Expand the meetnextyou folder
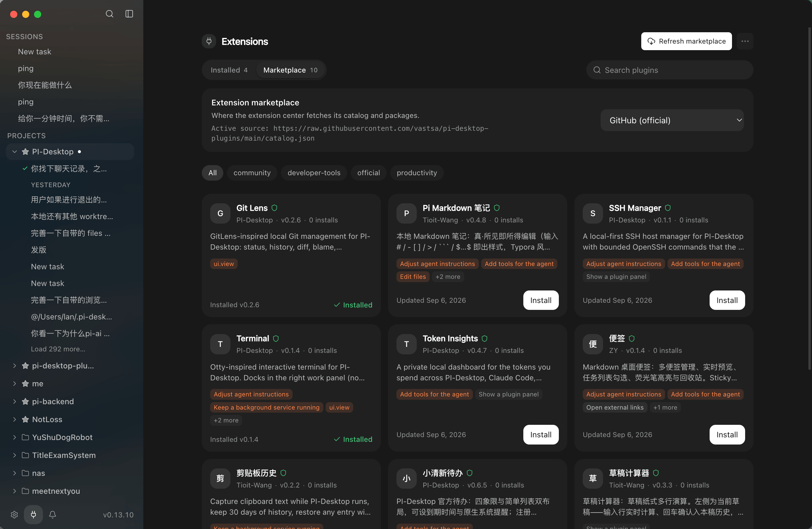812x529 pixels. tap(14, 491)
